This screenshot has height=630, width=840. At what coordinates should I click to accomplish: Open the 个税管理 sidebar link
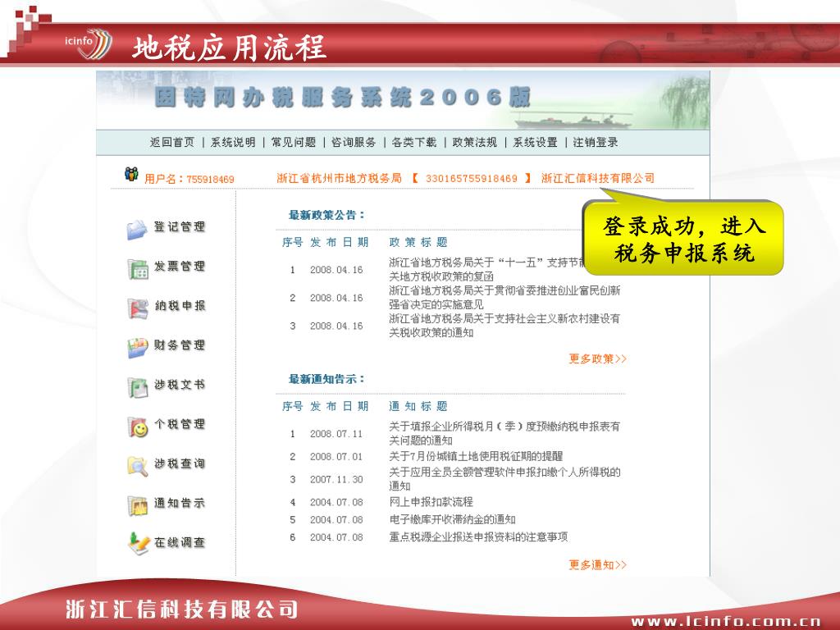point(180,424)
